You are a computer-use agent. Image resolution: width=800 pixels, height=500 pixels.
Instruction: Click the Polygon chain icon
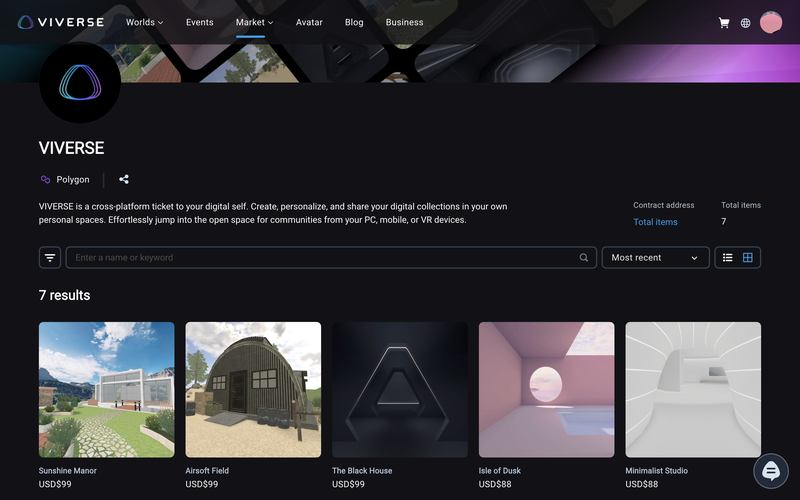[x=45, y=180]
